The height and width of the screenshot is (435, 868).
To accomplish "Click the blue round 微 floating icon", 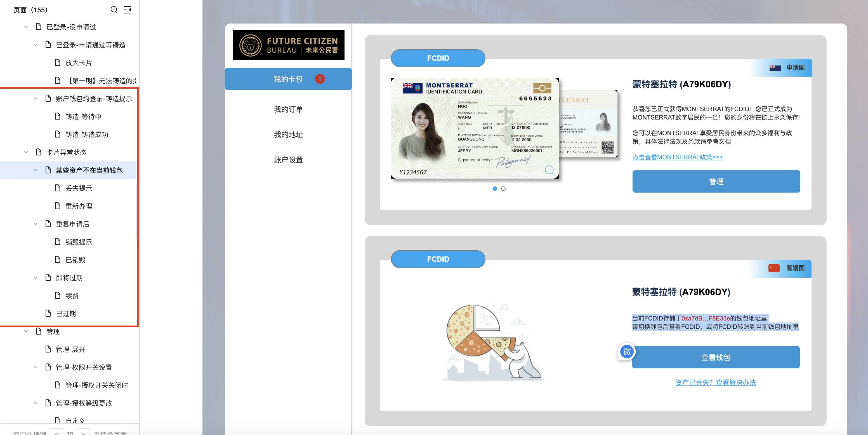I will pos(626,352).
